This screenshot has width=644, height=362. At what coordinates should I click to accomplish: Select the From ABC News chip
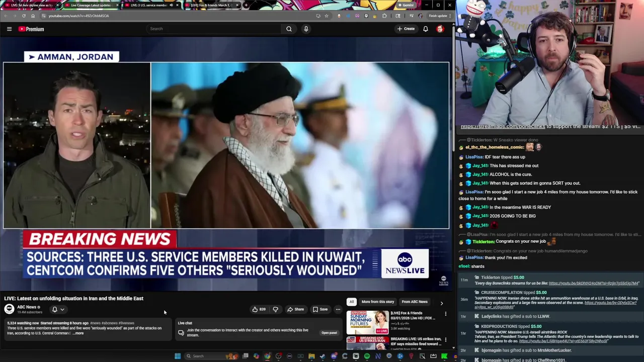point(415,302)
